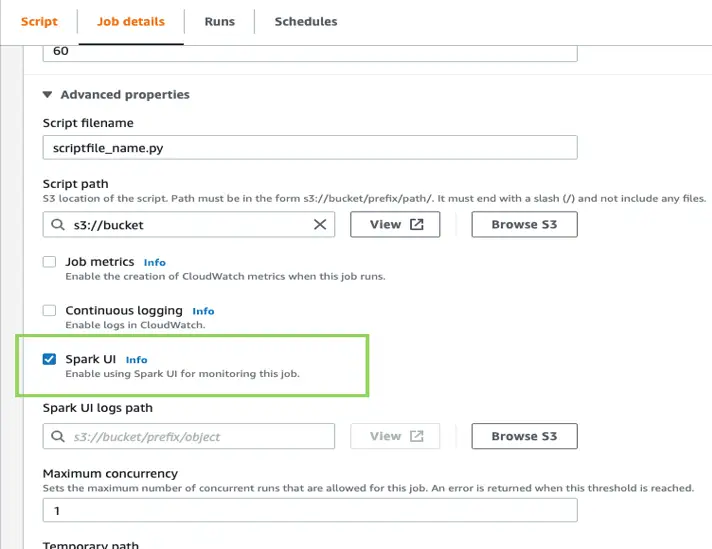Click the Maximum concurrency input field

310,510
